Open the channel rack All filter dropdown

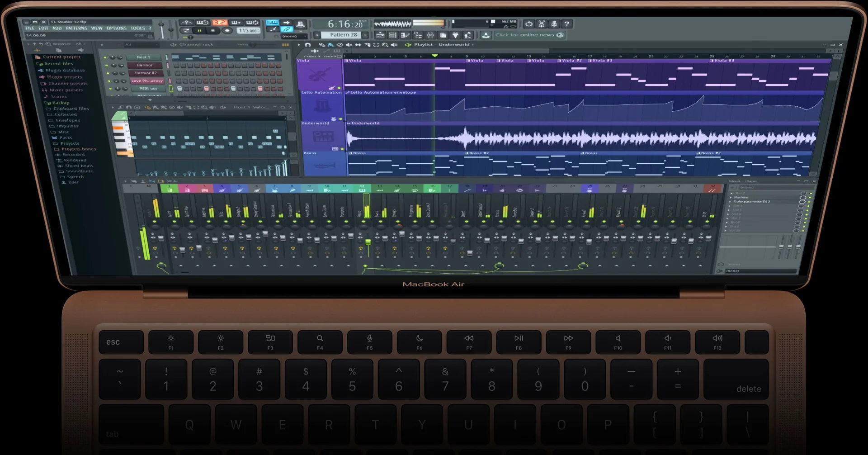[141, 45]
